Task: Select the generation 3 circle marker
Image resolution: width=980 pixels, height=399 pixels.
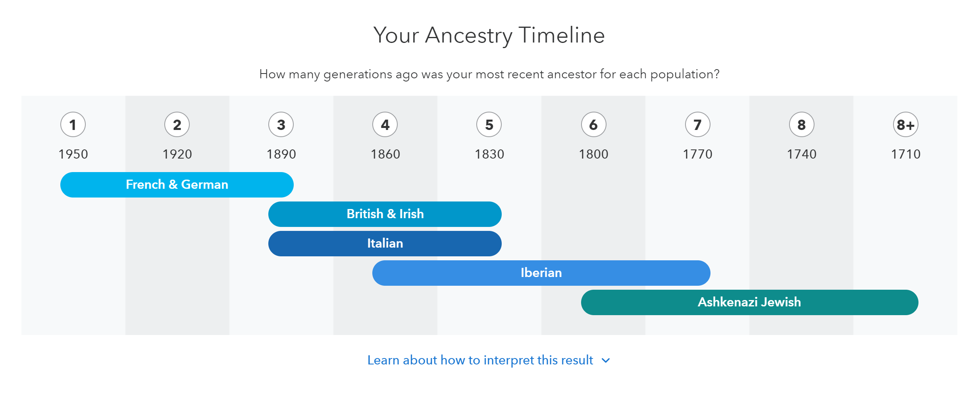Action: point(281,125)
